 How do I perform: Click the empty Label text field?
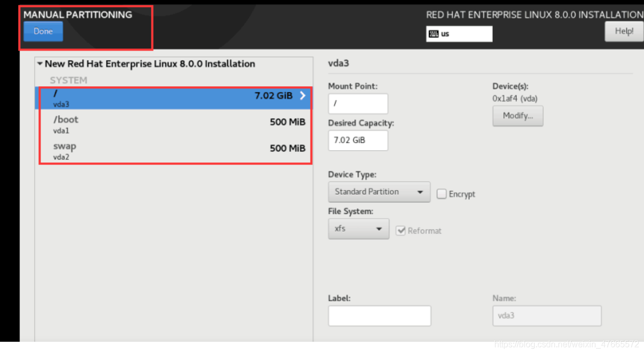[x=379, y=316]
